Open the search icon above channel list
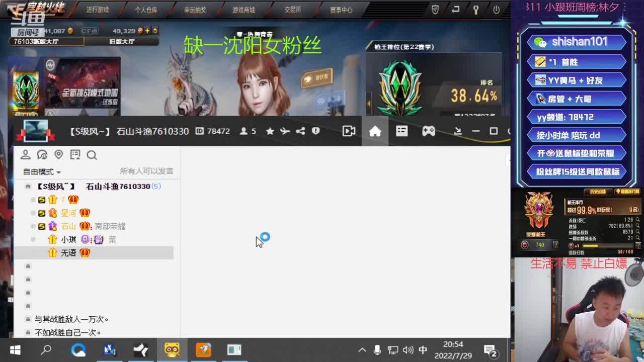This screenshot has width=644, height=362. coord(92,155)
